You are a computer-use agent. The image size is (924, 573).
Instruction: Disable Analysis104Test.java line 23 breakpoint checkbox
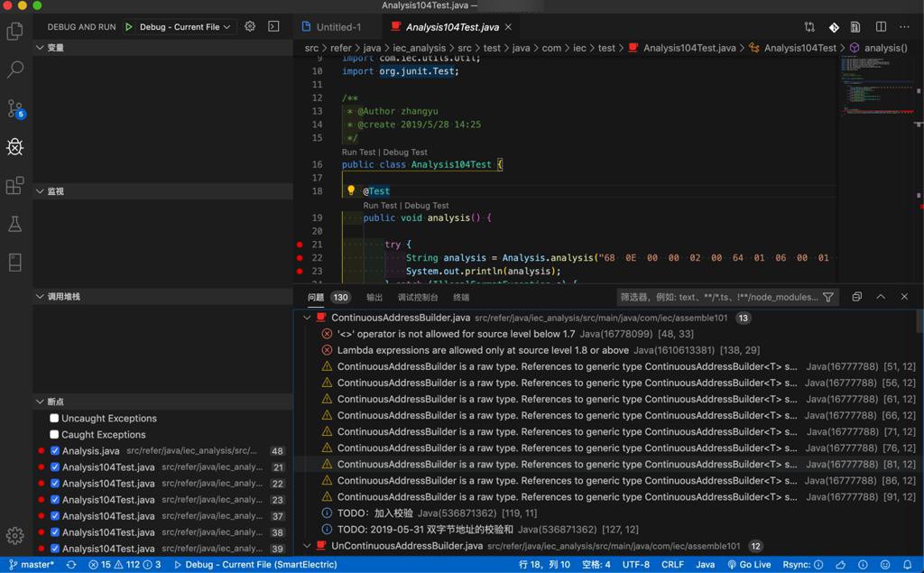tap(55, 500)
